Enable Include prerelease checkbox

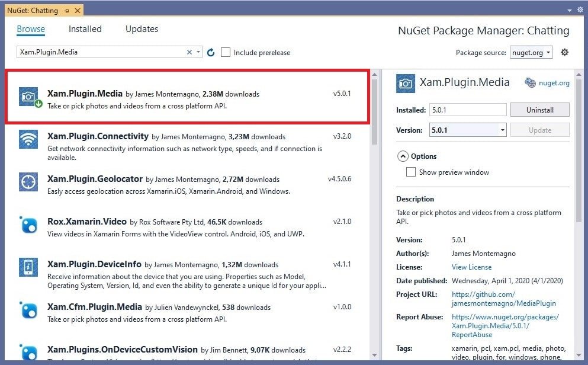[x=226, y=52]
